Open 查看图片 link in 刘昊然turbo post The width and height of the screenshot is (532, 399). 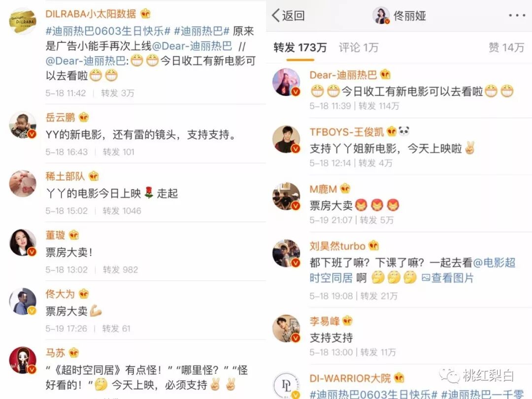pyautogui.click(x=447, y=278)
